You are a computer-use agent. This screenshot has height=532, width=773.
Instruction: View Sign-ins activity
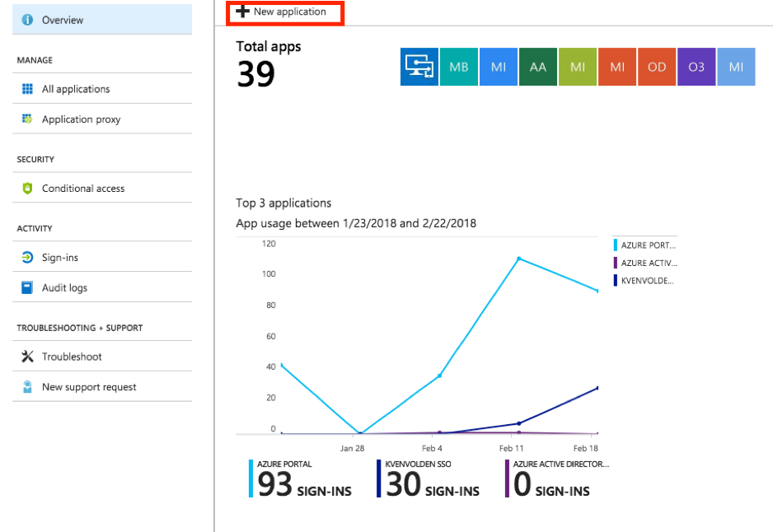(x=102, y=257)
